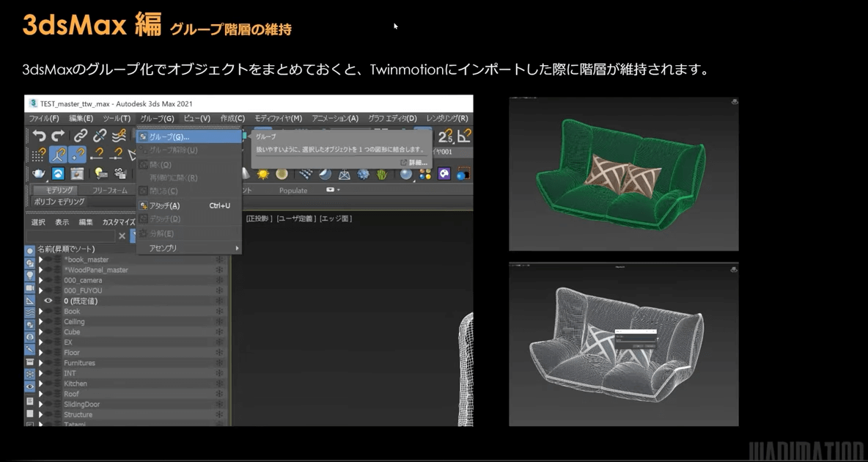Click the Bind to Space Warp icon
The height and width of the screenshot is (462, 868).
click(x=119, y=135)
